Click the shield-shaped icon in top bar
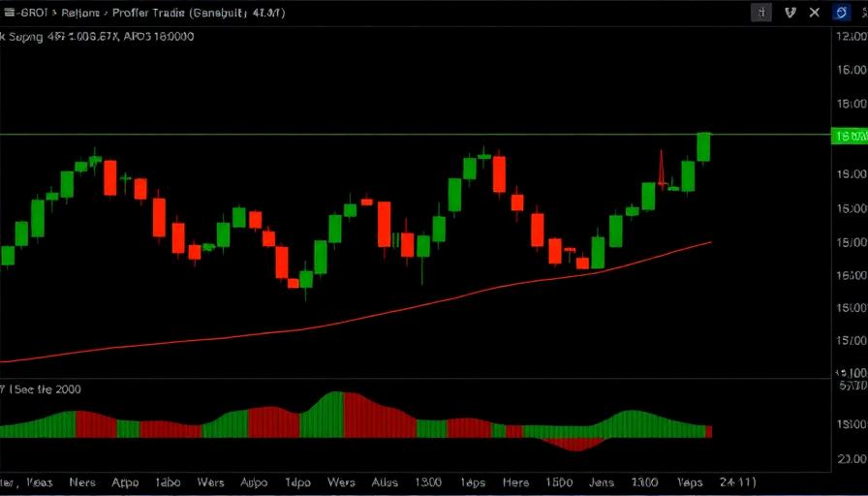The width and height of the screenshot is (868, 496). coord(790,13)
